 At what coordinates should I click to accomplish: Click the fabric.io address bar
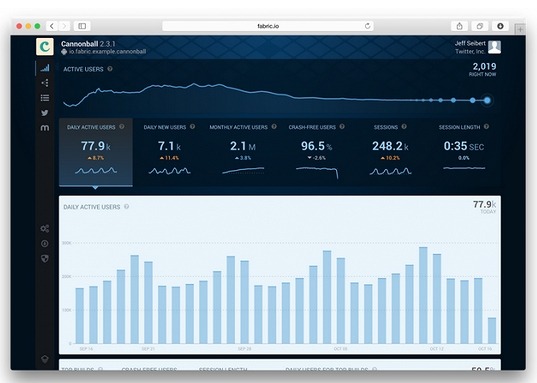click(268, 26)
